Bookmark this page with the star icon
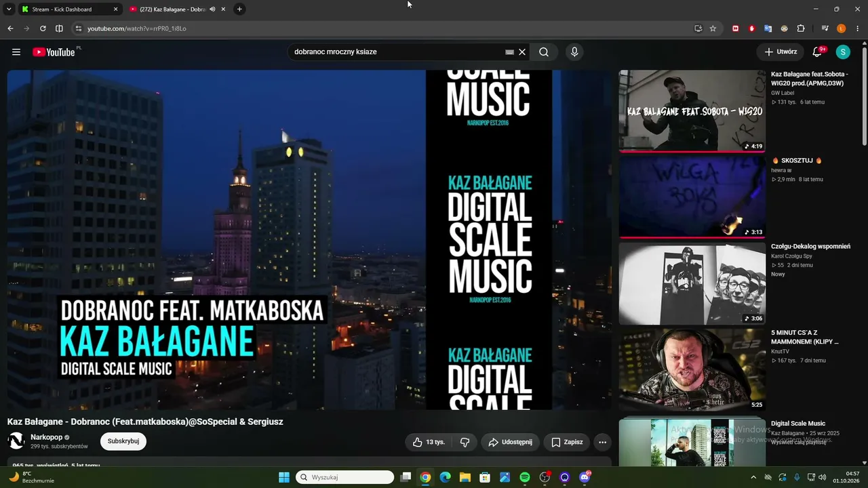This screenshot has height=488, width=868. (x=713, y=28)
